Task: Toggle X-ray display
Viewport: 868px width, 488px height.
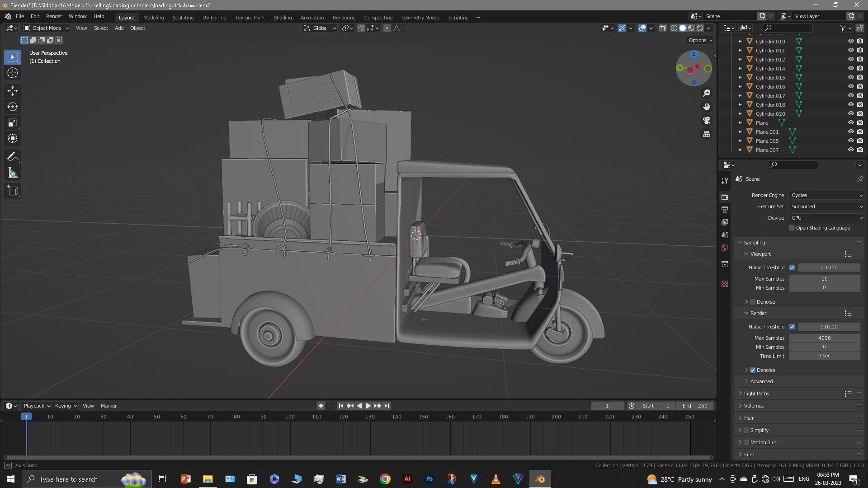Action: 662,28
